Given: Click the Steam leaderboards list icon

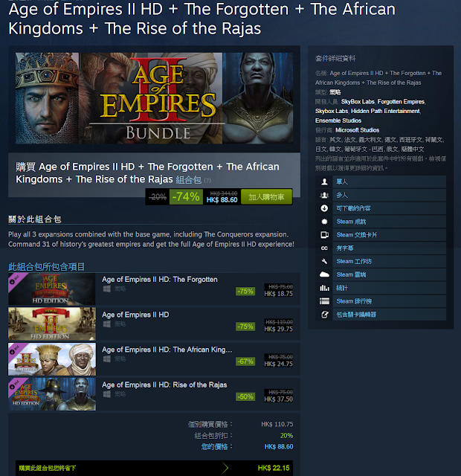Looking at the screenshot, I should (324, 301).
